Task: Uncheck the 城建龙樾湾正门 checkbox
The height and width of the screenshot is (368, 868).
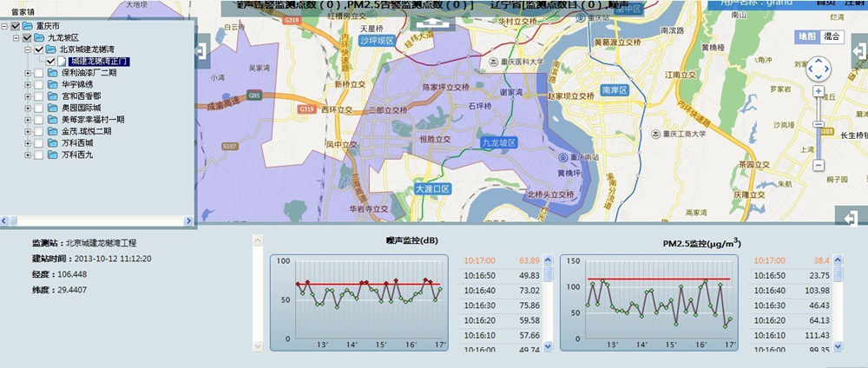Action: click(51, 61)
